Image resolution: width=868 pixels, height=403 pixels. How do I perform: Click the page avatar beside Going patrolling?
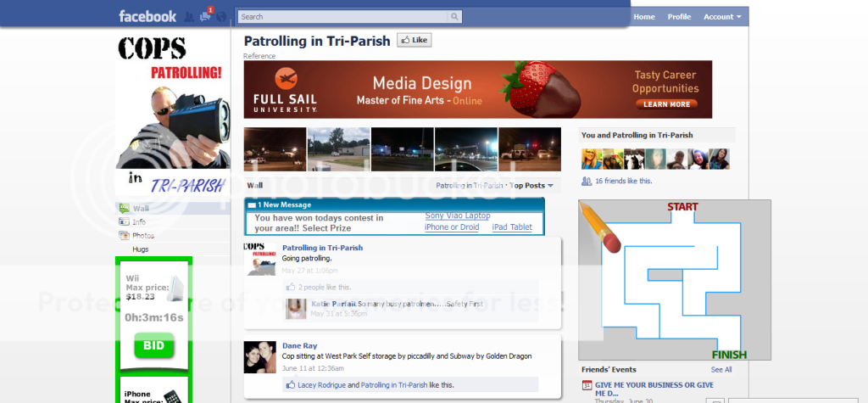click(x=261, y=259)
